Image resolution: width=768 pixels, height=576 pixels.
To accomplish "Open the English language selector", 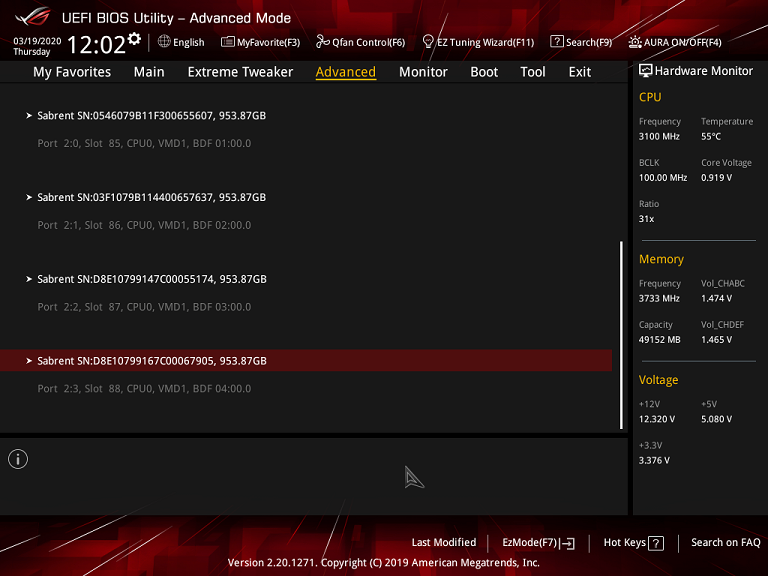I will 181,42.
